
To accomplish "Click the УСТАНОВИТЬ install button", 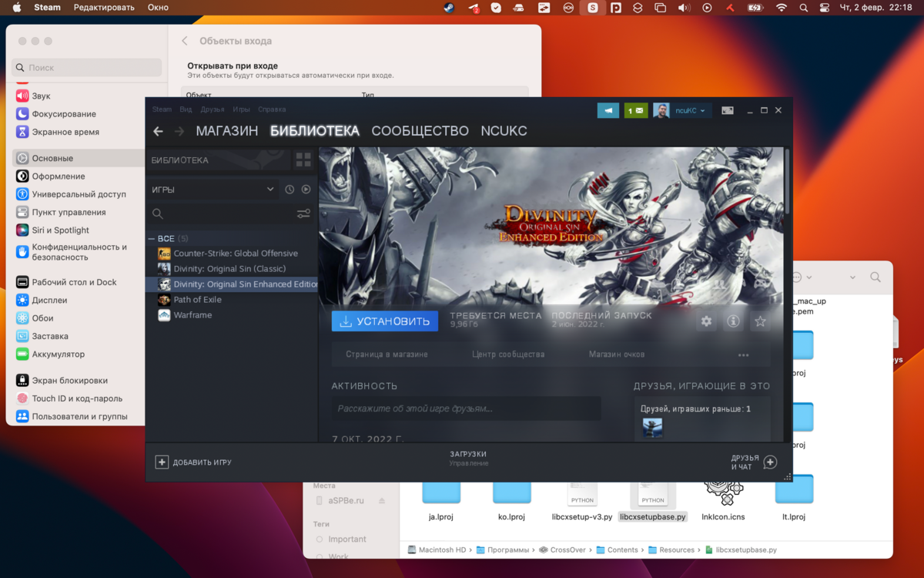I will pos(385,321).
